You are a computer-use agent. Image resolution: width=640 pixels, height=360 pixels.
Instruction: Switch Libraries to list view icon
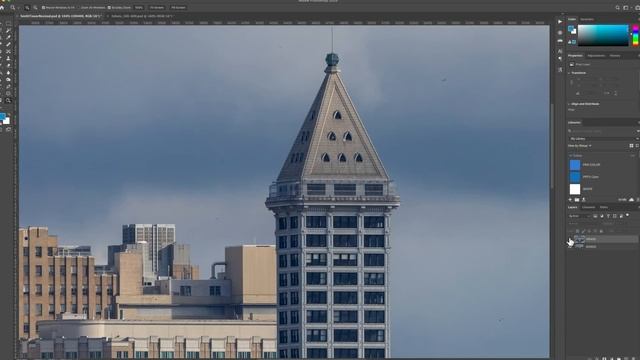click(x=637, y=146)
